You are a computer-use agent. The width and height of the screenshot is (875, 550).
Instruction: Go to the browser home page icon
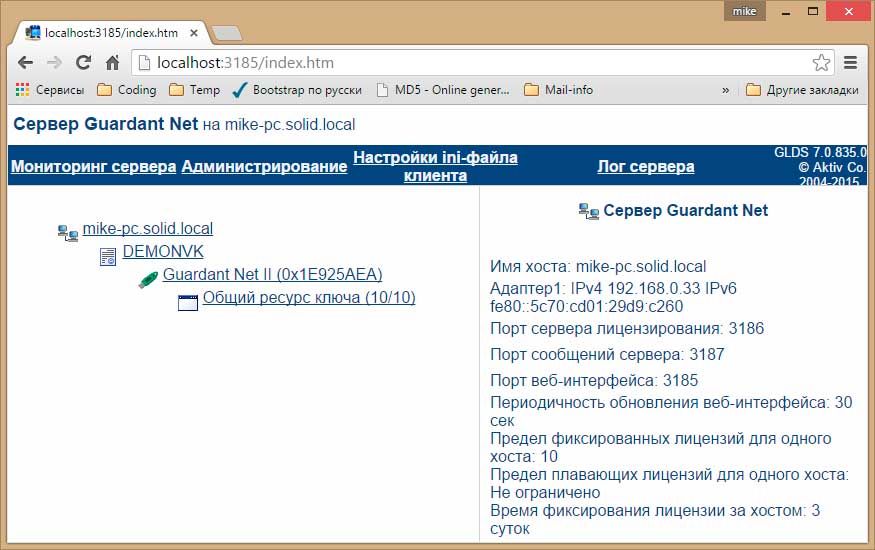[x=112, y=63]
